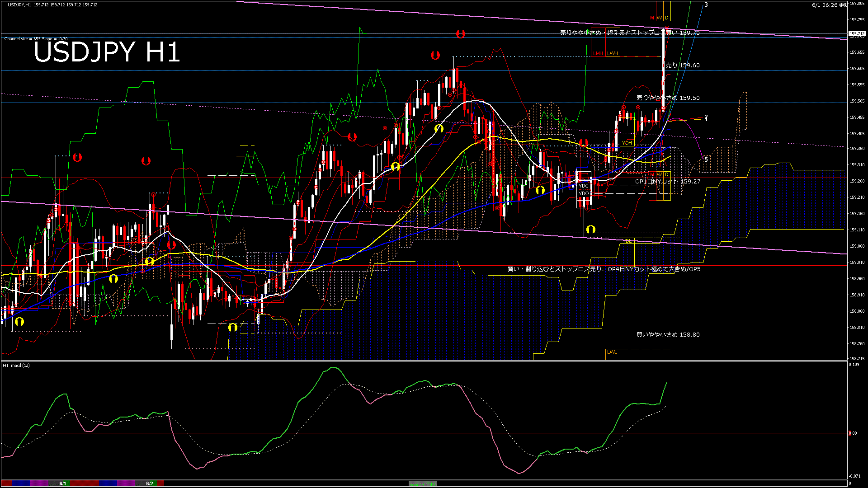The width and height of the screenshot is (868, 488).
Task: Click the current price tag 159.712
Action: 857,34
